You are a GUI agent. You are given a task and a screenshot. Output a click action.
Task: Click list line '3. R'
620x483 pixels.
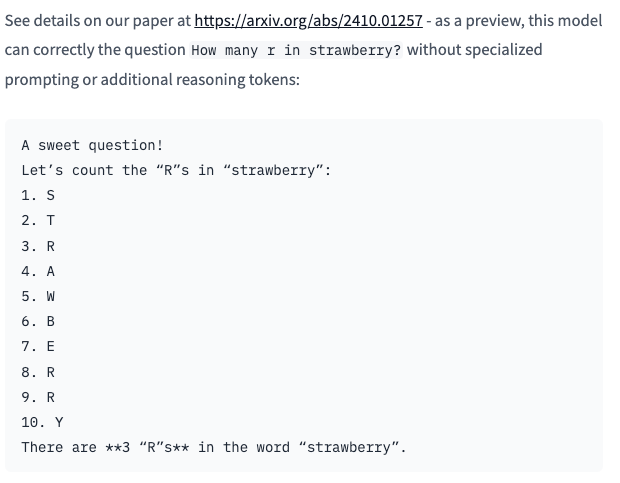click(x=38, y=246)
